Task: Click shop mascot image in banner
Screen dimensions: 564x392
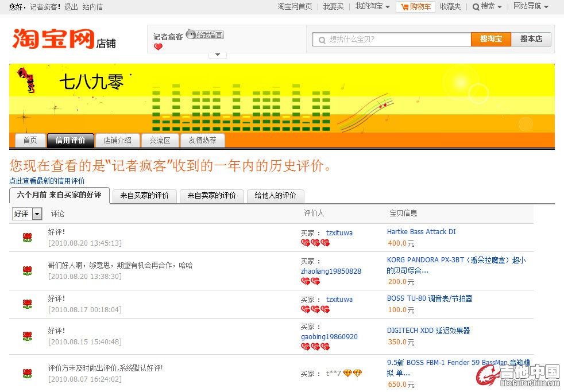Action: (x=27, y=80)
